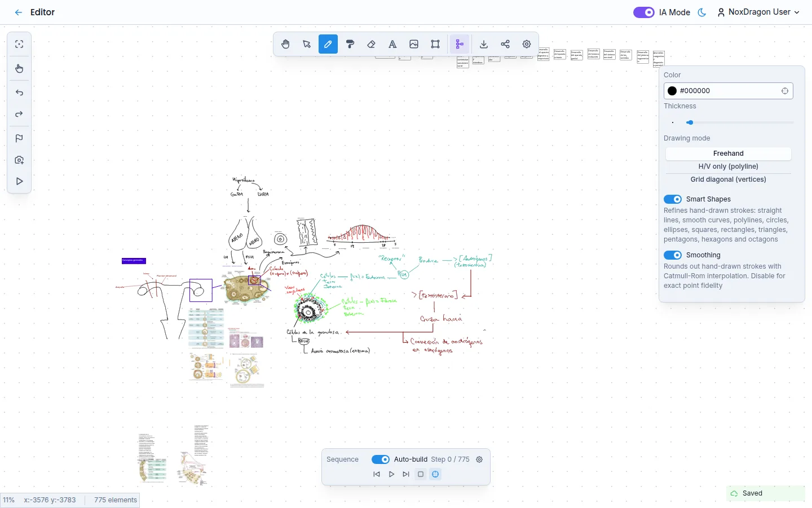Toggle the Auto-build switch
This screenshot has height=508, width=812.
tap(381, 459)
